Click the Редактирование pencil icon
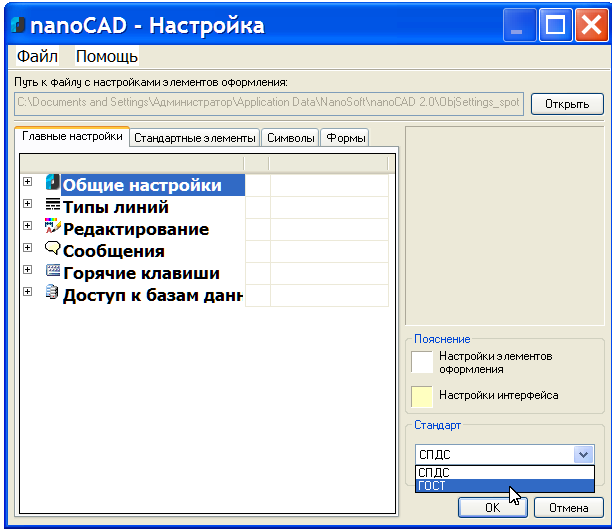The image size is (612, 531). (53, 226)
